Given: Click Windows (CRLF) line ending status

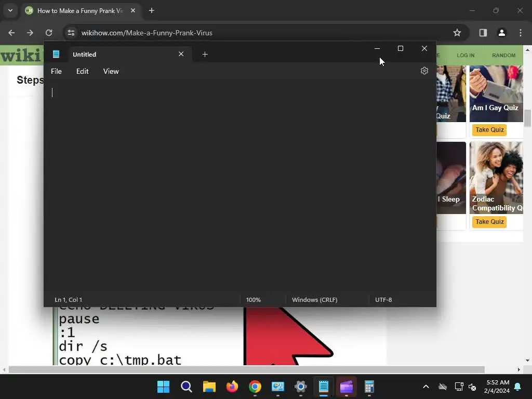Looking at the screenshot, I should 314,300.
